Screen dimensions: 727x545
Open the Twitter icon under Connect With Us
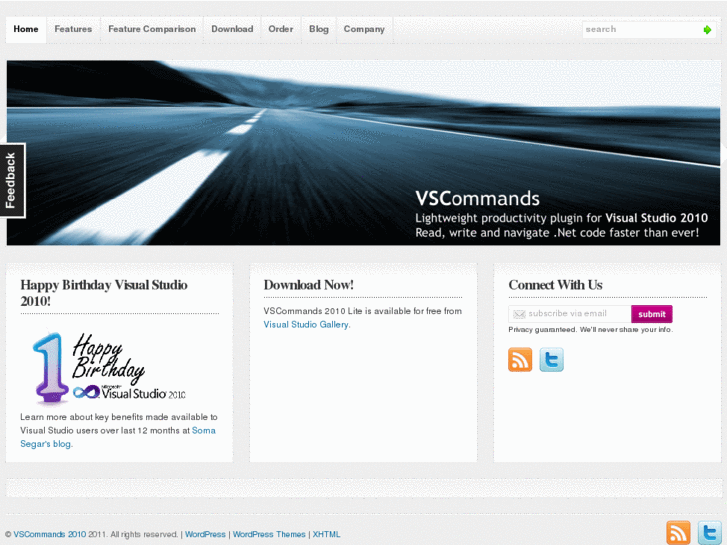pos(551,359)
